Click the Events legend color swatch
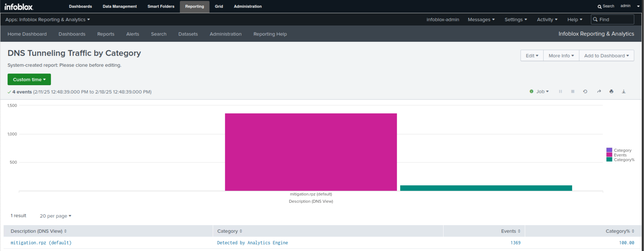Screen dimensions: 644x251 [609, 155]
